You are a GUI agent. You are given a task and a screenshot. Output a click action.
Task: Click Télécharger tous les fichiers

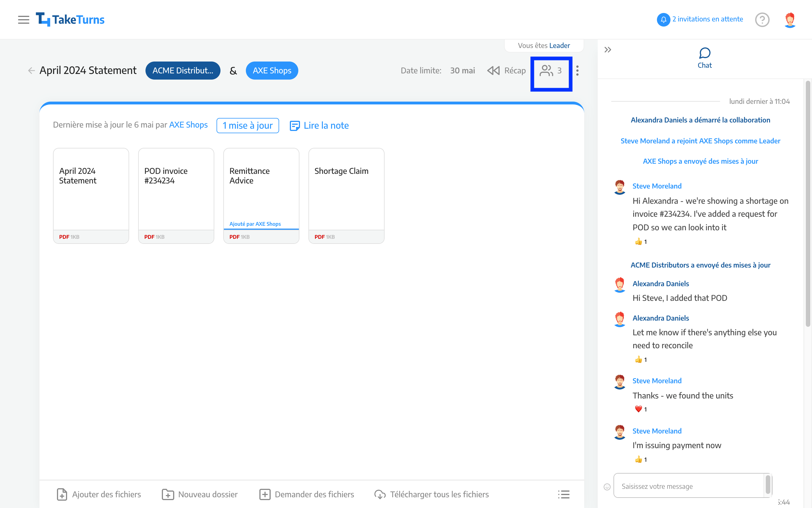pos(431,494)
